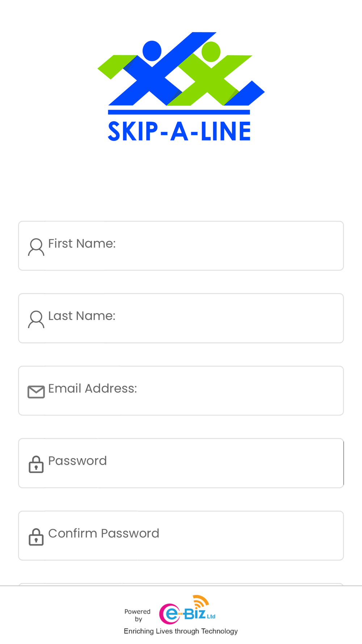Image resolution: width=362 pixels, height=644 pixels.
Task: Tap the 'Powered by' footer text
Action: pyautogui.click(x=138, y=615)
